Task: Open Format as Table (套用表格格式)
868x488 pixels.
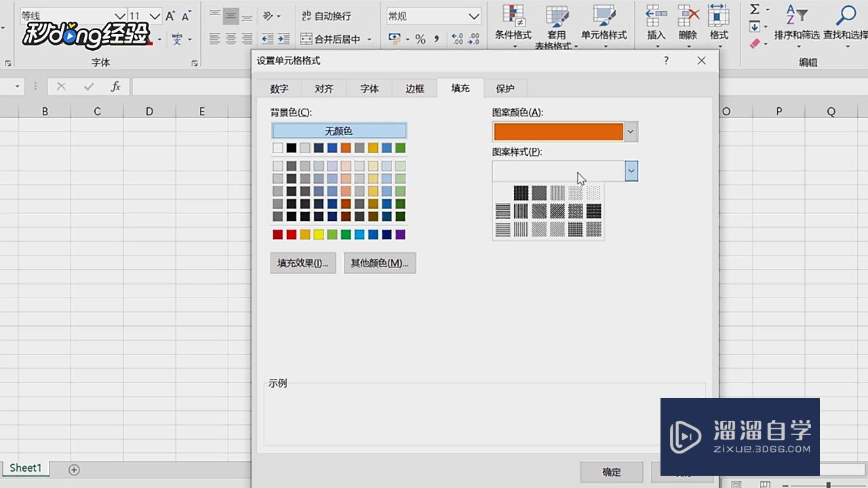Action: [557, 27]
